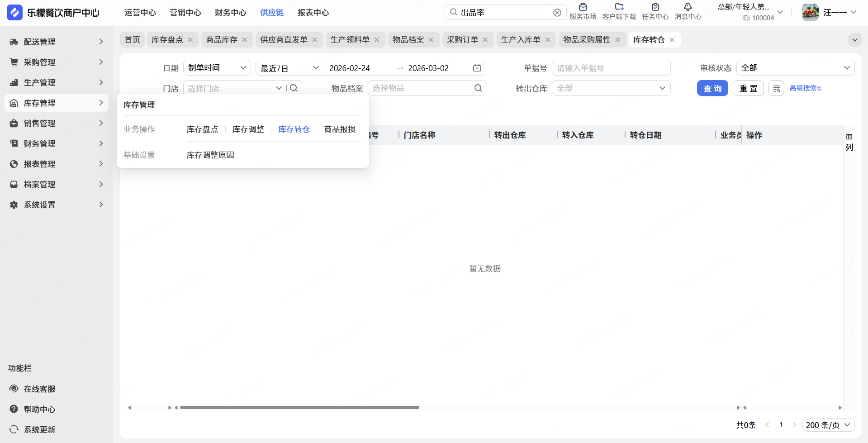Expand the 审核状态 dropdown

[795, 68]
